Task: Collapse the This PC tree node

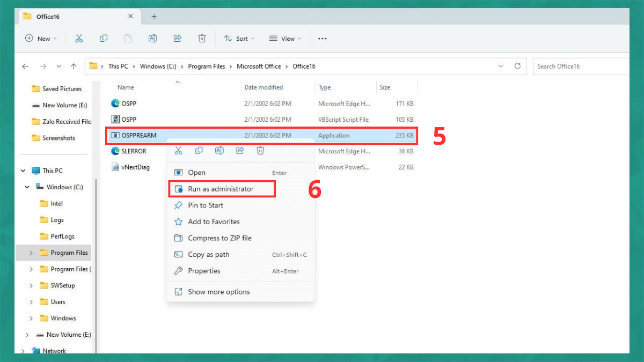Action: tap(23, 171)
